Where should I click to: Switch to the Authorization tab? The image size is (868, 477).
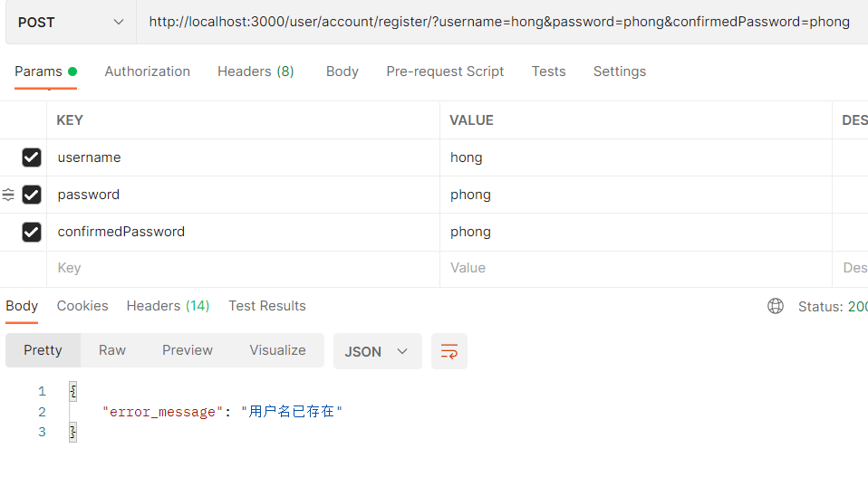point(148,72)
